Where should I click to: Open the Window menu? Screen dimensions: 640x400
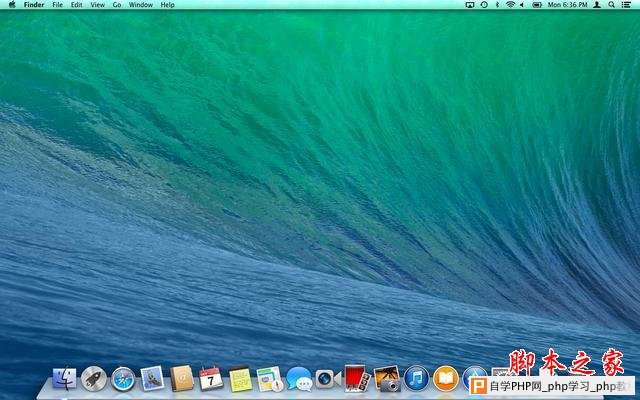click(x=141, y=5)
